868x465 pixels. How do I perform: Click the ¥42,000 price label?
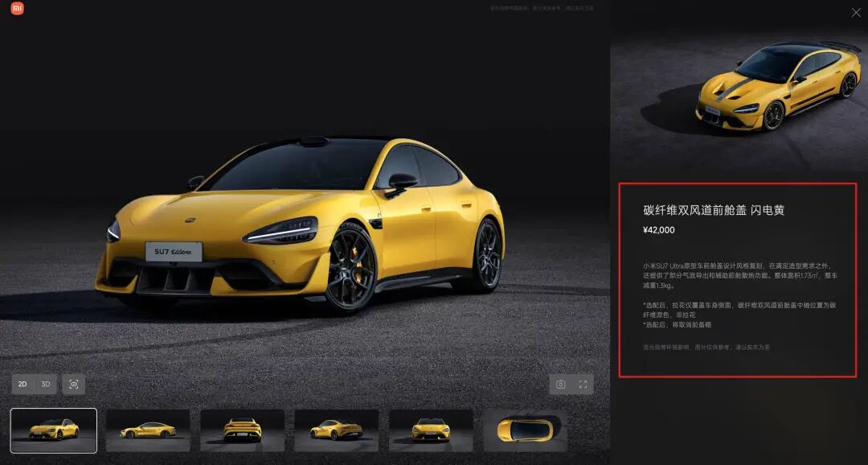[659, 230]
